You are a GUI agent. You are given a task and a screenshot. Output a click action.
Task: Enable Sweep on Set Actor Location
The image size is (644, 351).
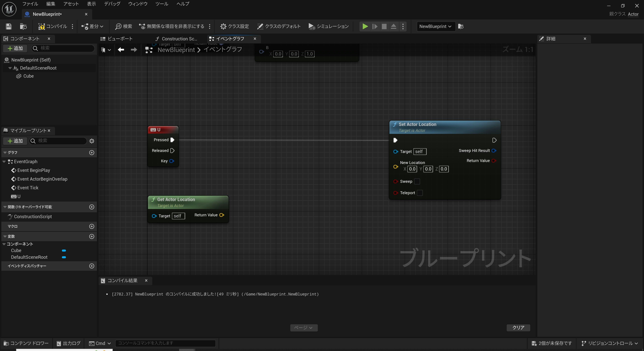pos(417,181)
